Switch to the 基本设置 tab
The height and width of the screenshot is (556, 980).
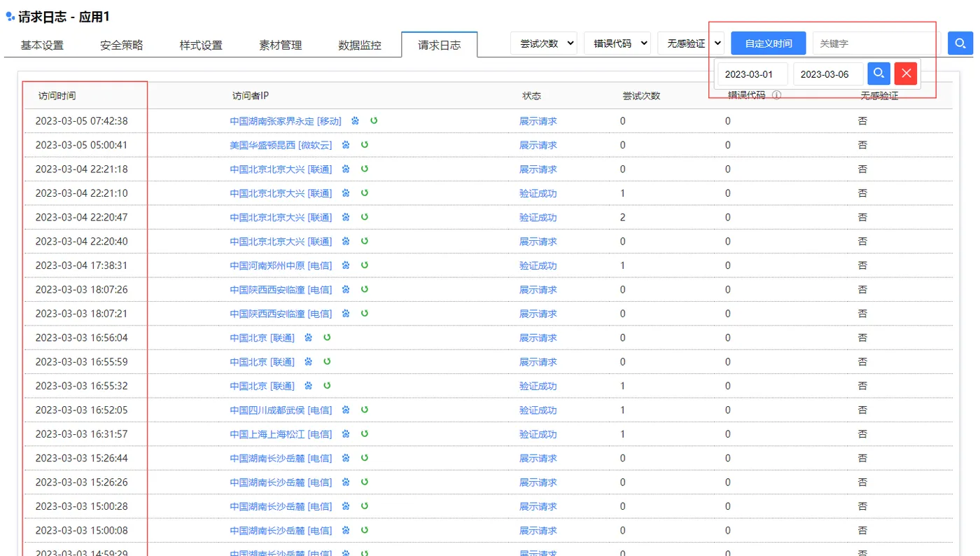click(x=42, y=46)
